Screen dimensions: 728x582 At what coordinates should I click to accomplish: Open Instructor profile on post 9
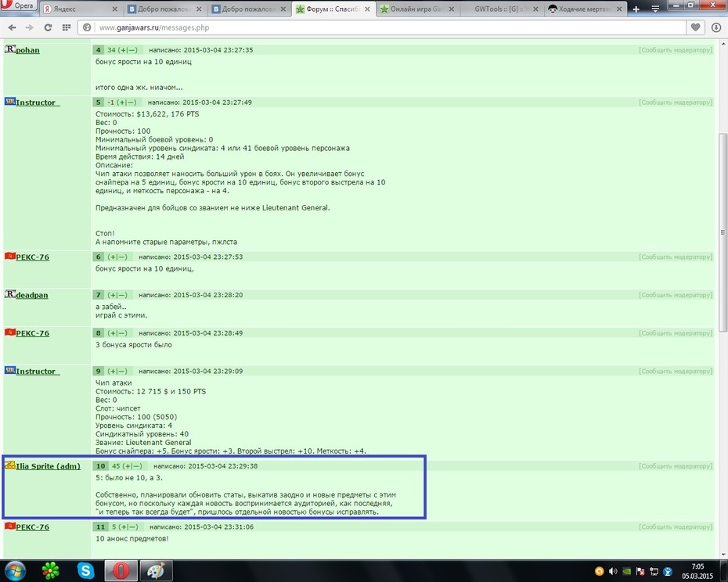[38, 372]
